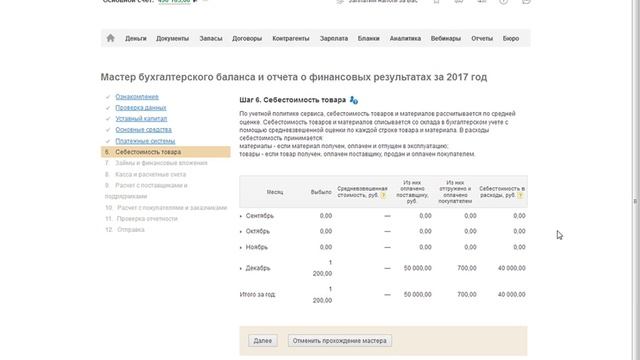Image resolution: width=640 pixels, height=360 pixels.
Task: Open the Вебинары menu
Action: (x=446, y=38)
